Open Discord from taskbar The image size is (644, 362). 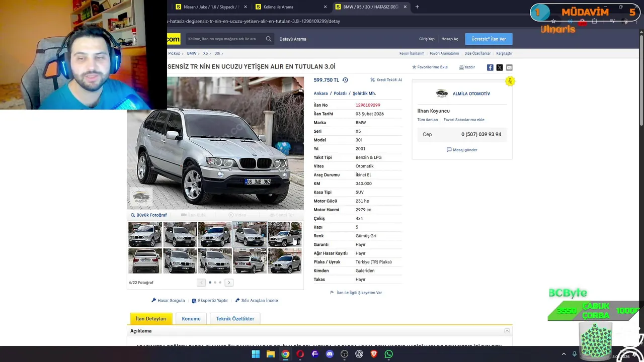pos(330,354)
